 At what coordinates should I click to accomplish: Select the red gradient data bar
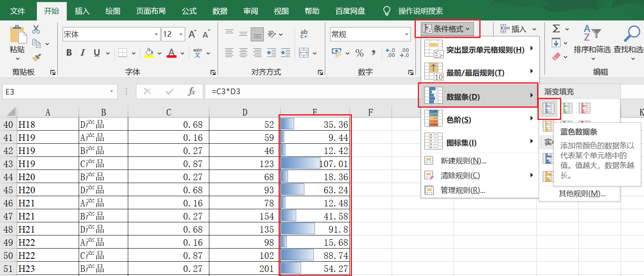point(585,108)
